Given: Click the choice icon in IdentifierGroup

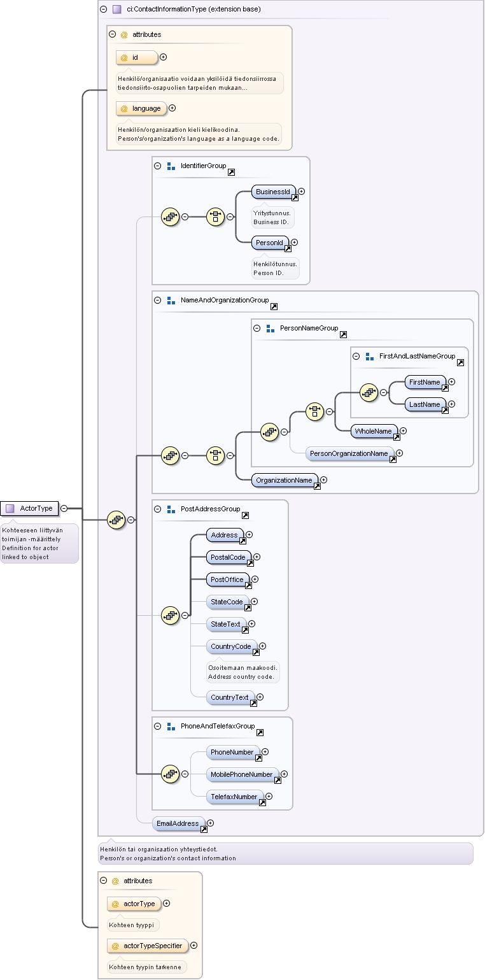Looking at the screenshot, I should tap(216, 217).
